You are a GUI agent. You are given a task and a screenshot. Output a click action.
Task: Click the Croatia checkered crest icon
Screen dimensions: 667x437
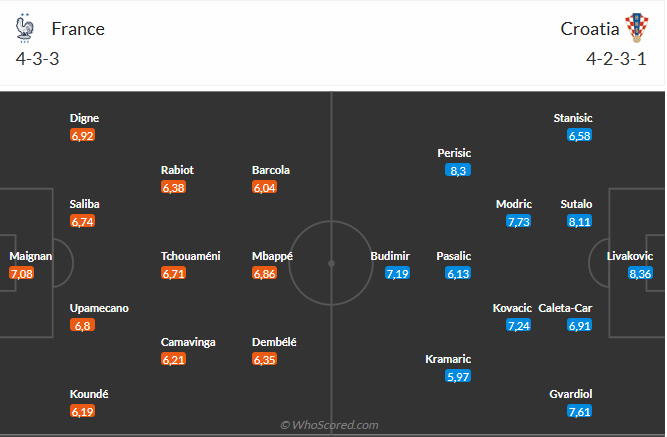[x=636, y=27]
